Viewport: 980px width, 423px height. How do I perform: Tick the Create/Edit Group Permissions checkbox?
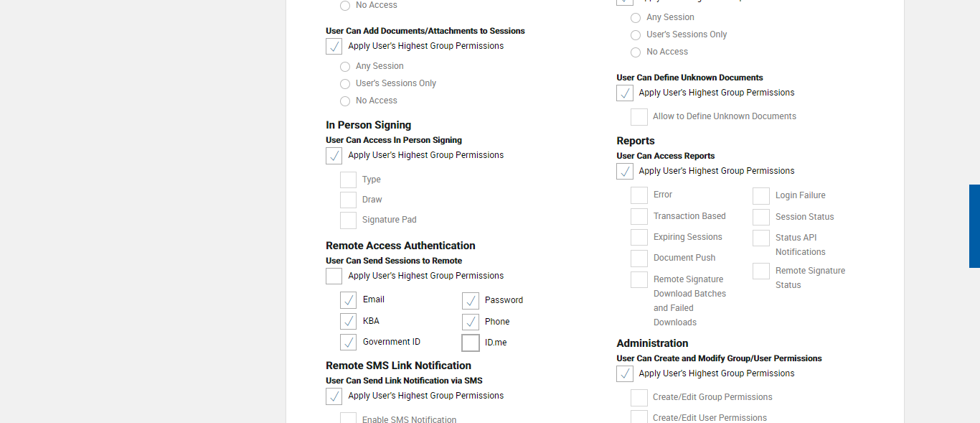[639, 398]
